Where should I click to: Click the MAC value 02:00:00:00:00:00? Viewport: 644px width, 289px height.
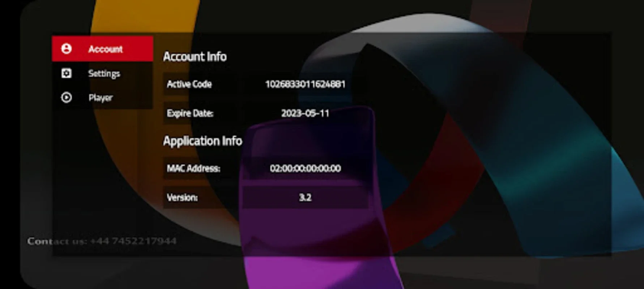pyautogui.click(x=305, y=168)
